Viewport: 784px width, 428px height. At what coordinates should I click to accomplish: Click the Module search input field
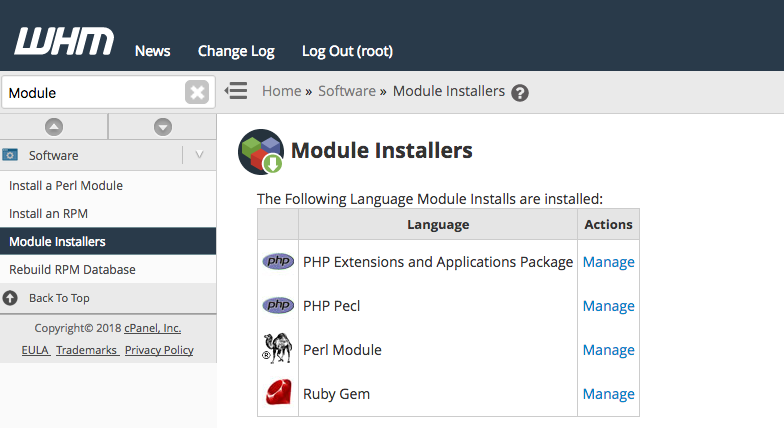click(x=92, y=92)
